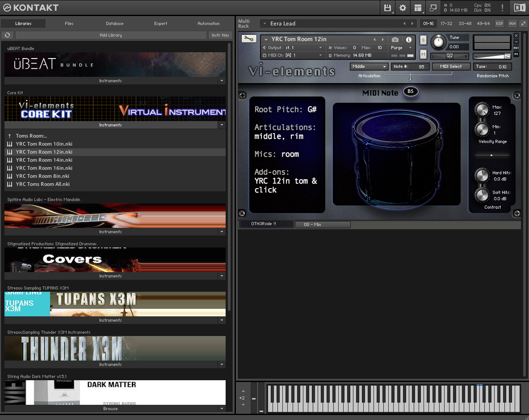Go to next multi with right arrow beside Eera Lead
529x420 pixels.
(412, 24)
